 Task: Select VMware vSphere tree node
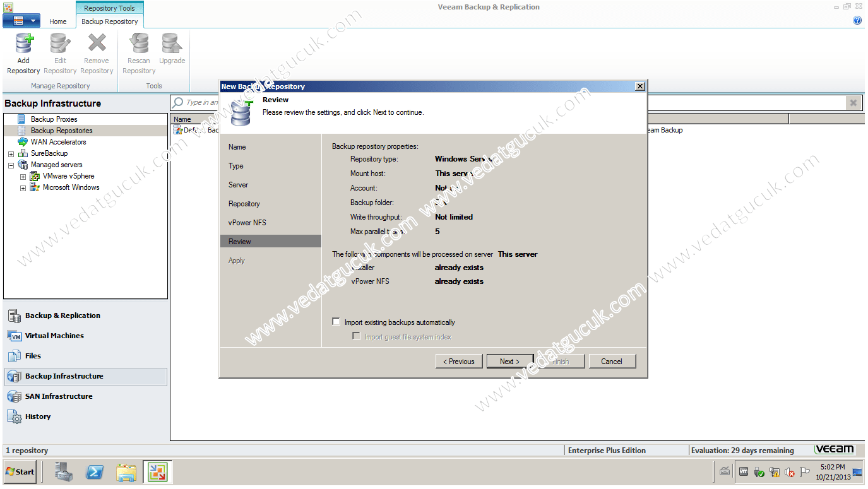pos(68,176)
